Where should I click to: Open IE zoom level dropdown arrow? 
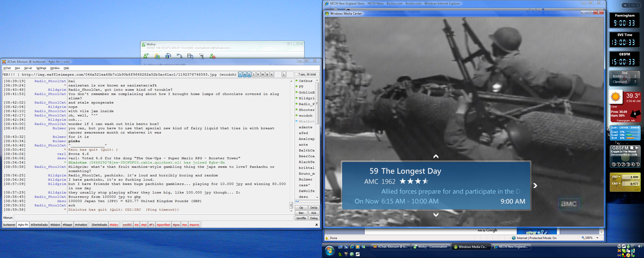597,238
